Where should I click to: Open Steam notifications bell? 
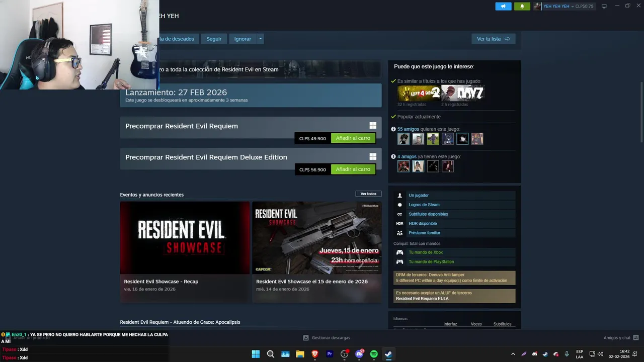(522, 7)
